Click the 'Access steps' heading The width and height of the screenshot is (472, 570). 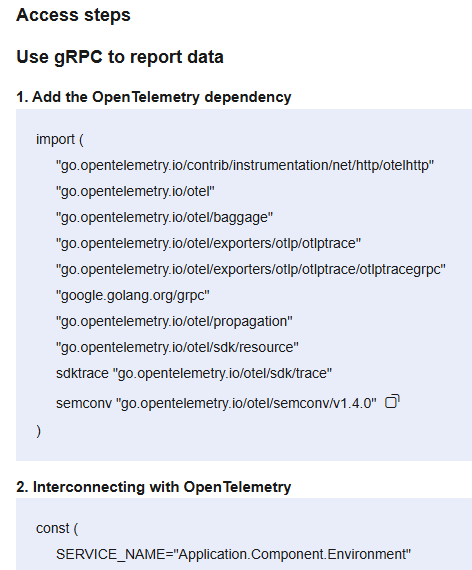(73, 15)
